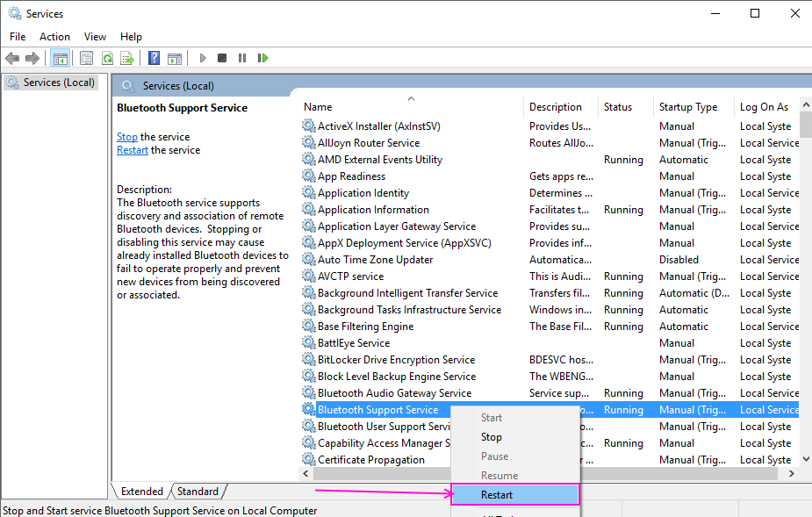Screen dimensions: 812x517
Task: Switch to the Standard tab
Action: [x=198, y=491]
